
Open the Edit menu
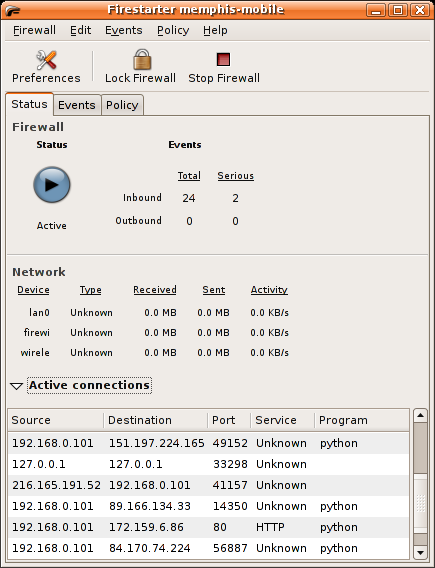tap(80, 30)
